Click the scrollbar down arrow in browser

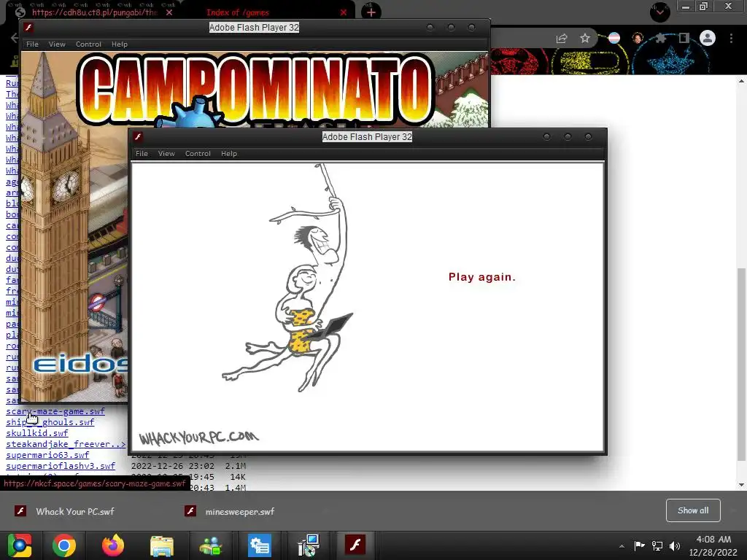[x=741, y=485]
